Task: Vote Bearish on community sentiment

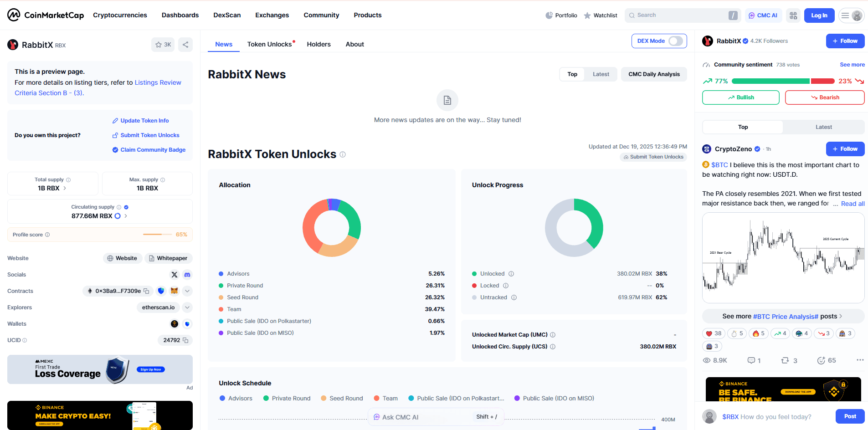Action: pyautogui.click(x=825, y=97)
